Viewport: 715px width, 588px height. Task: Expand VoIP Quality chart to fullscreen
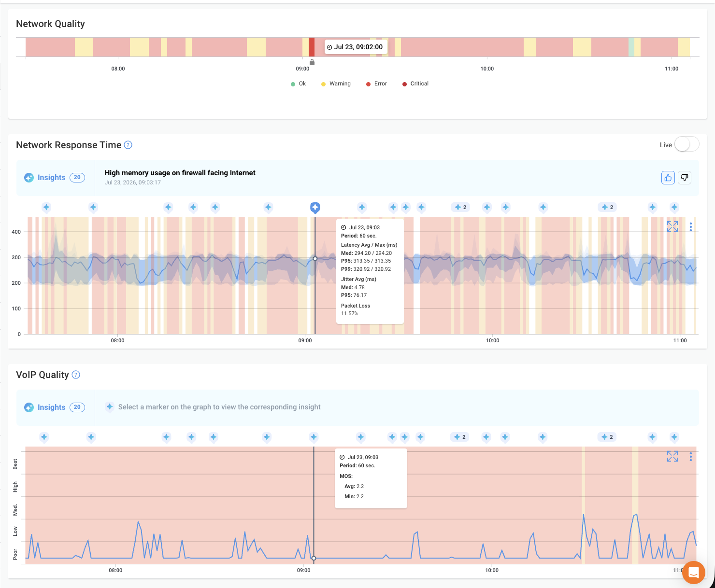pos(672,456)
